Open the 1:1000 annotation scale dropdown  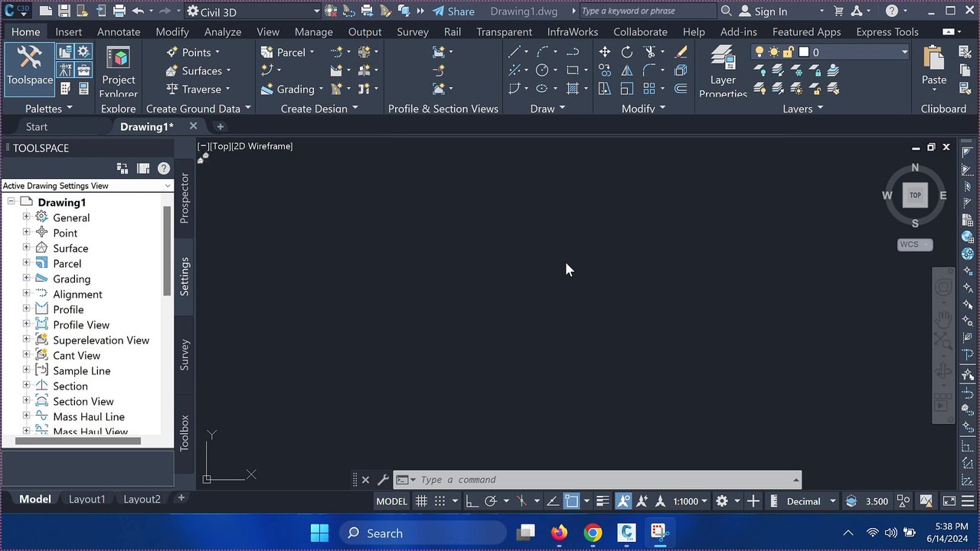tap(690, 501)
